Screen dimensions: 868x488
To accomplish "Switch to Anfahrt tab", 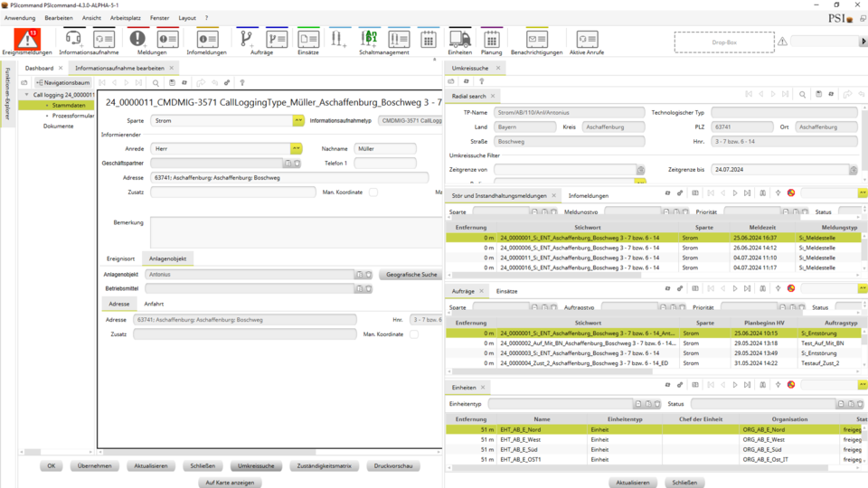I will point(154,304).
